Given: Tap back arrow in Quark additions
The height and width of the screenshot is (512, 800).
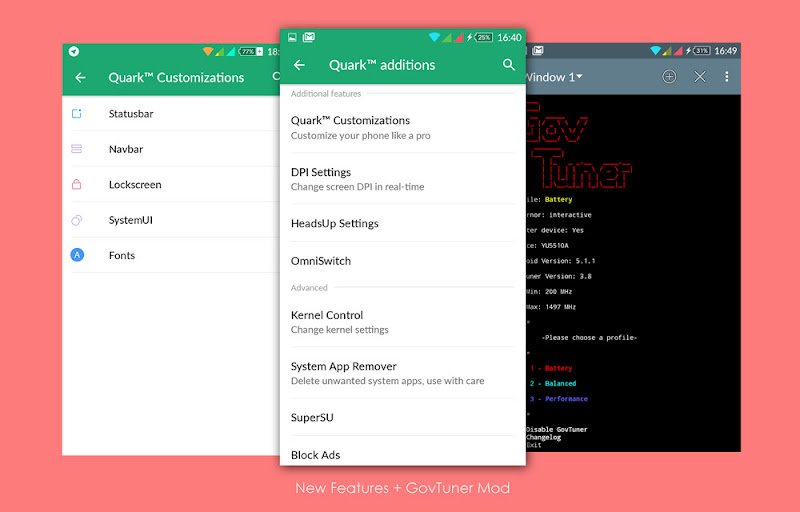Looking at the screenshot, I should (299, 65).
